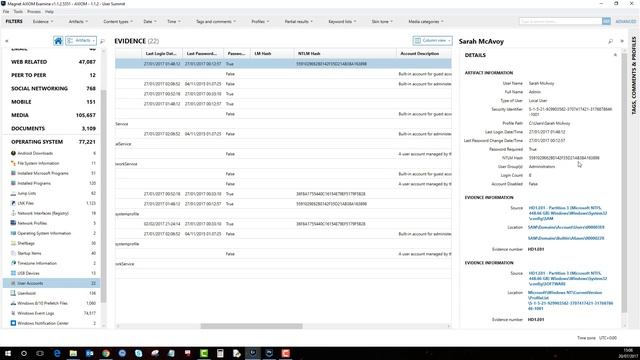Open File System Information artifacts
Viewport: 640px width, 360px height.
click(x=53, y=163)
